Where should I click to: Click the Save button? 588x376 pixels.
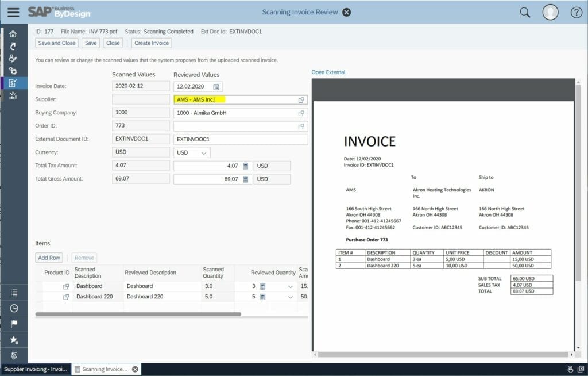click(x=91, y=43)
